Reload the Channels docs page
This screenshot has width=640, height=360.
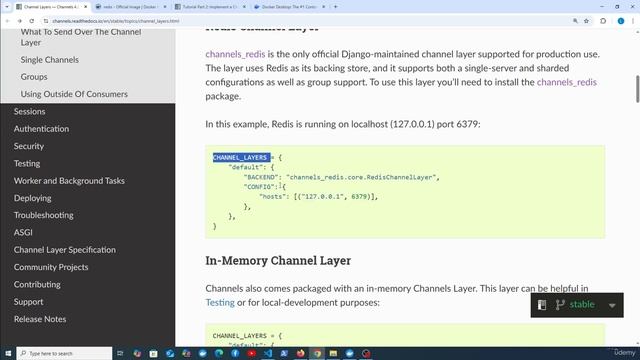[32, 21]
